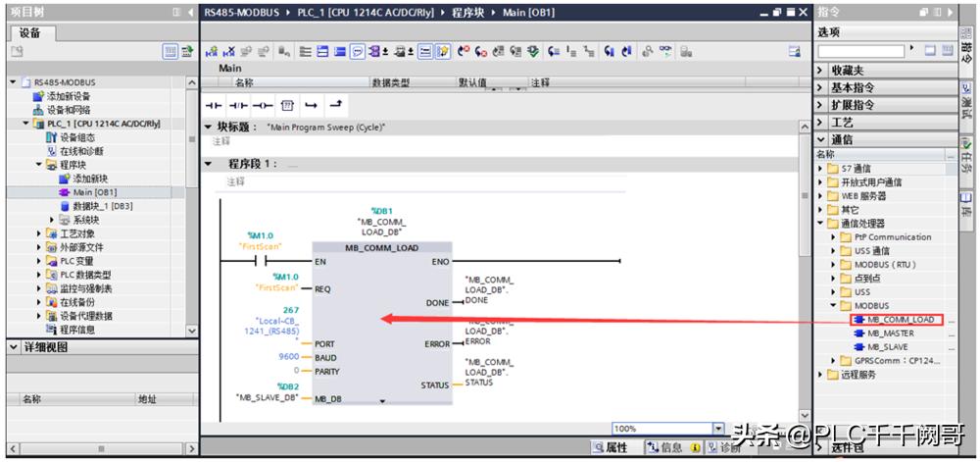Insert an empty box instruction
980x462 pixels.
[x=288, y=104]
